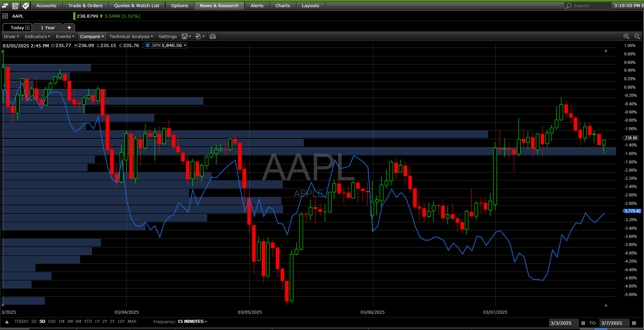The width and height of the screenshot is (644, 330).
Task: Select the YTD time range
Action: pyautogui.click(x=88, y=322)
